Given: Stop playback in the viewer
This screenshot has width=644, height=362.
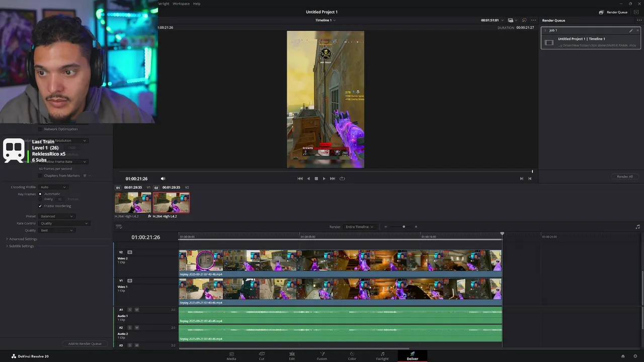Looking at the screenshot, I should tap(316, 178).
